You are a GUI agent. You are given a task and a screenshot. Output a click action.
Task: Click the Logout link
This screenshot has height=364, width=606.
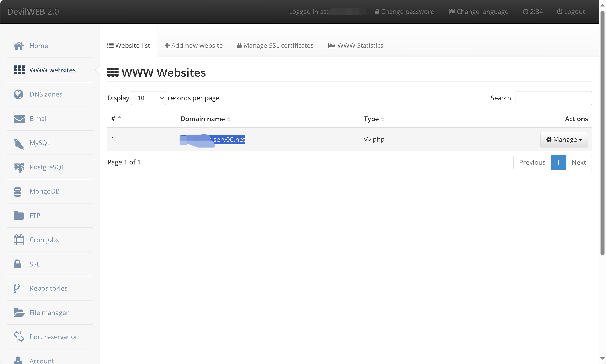click(571, 12)
